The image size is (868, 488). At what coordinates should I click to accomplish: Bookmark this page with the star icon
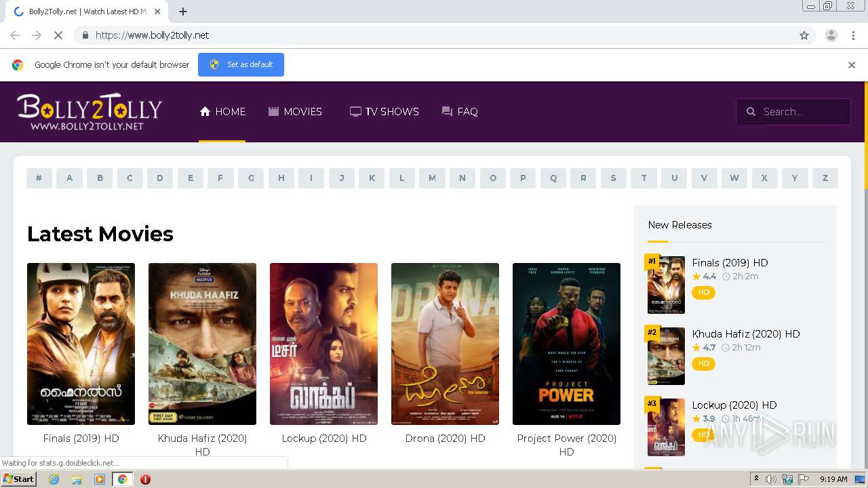[x=804, y=35]
